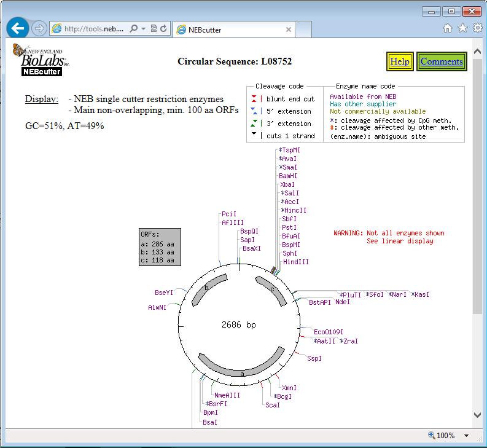Viewport: 487px width, 448px height.
Task: Click the KasI enzyme label
Action: coord(420,294)
